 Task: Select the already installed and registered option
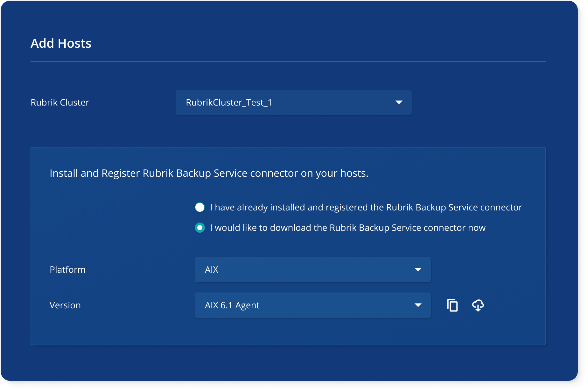[x=200, y=207]
